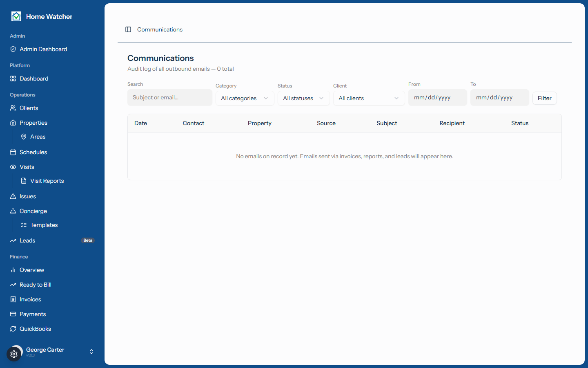Open the settings gear button
Viewport: 588px width, 368px height.
coord(14,354)
